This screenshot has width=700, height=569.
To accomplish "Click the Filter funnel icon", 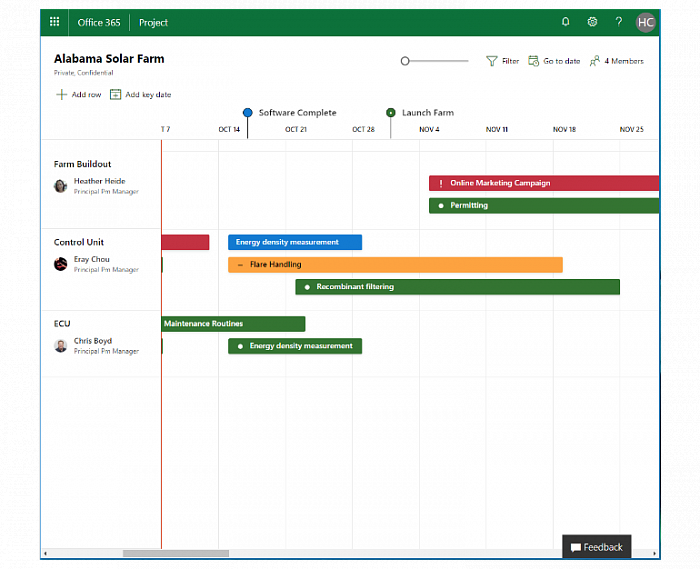I will pyautogui.click(x=491, y=61).
